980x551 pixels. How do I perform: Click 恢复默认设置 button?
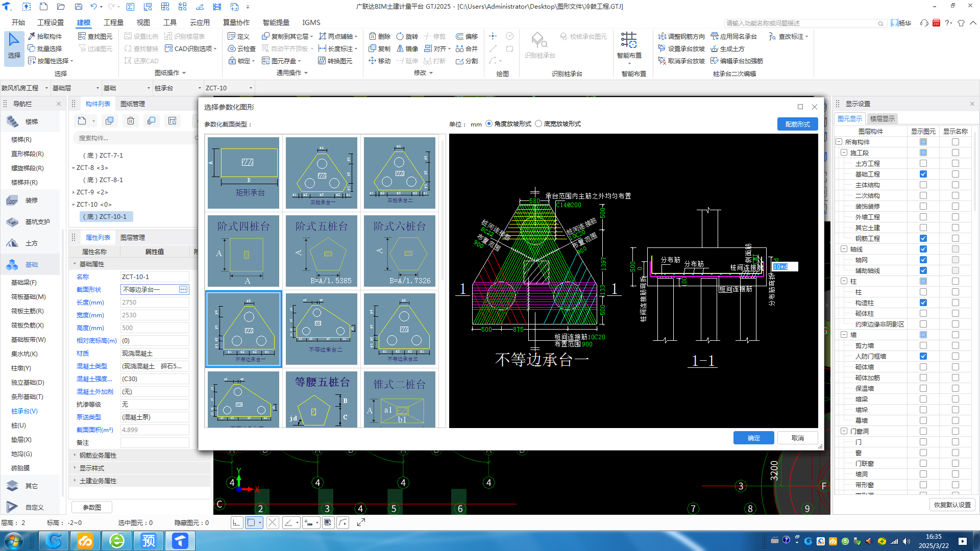[952, 505]
